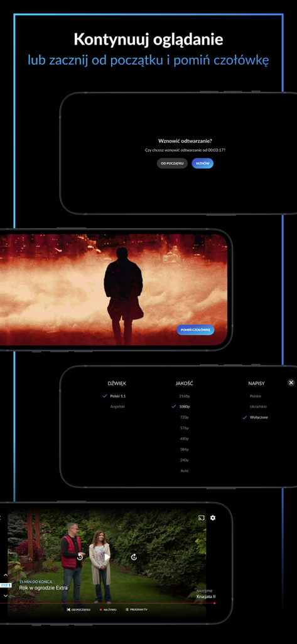Select Ukraińskie subtitles
The height and width of the screenshot is (644, 297).
[259, 407]
